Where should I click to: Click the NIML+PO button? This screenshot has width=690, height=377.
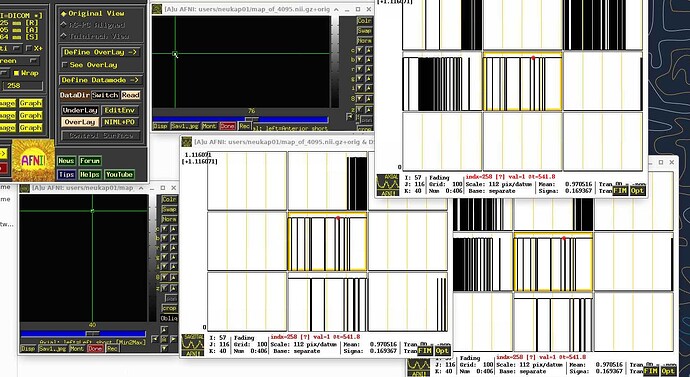[x=120, y=122]
